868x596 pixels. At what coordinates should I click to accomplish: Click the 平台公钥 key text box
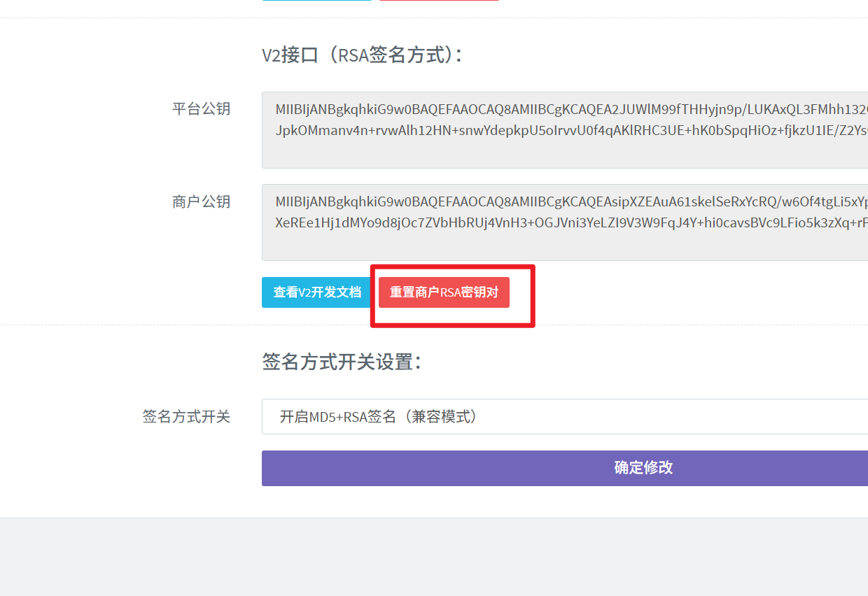565,130
